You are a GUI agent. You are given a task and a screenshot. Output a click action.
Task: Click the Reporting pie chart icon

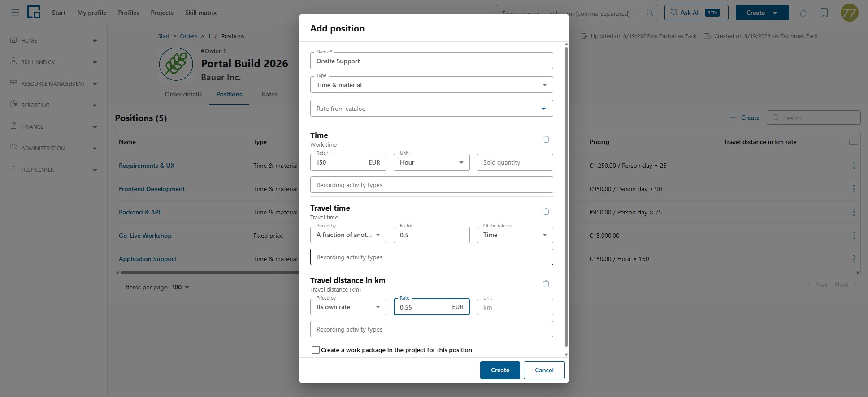[13, 104]
